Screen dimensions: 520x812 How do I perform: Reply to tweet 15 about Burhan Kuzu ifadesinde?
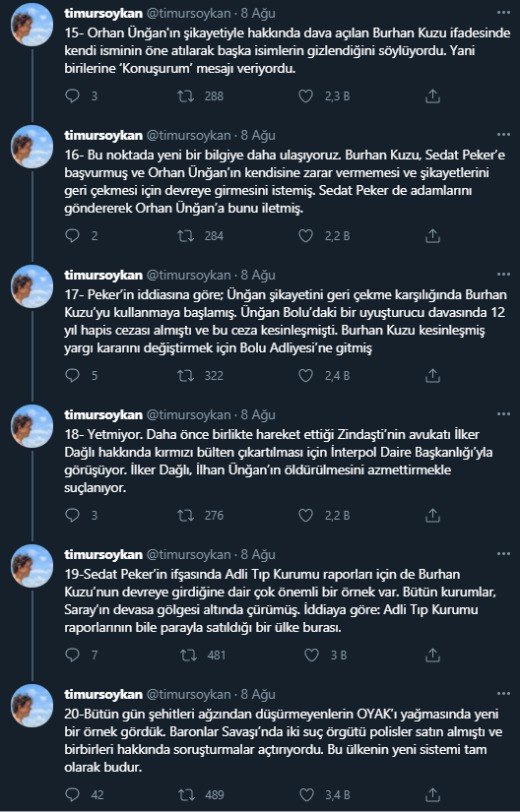point(73,95)
